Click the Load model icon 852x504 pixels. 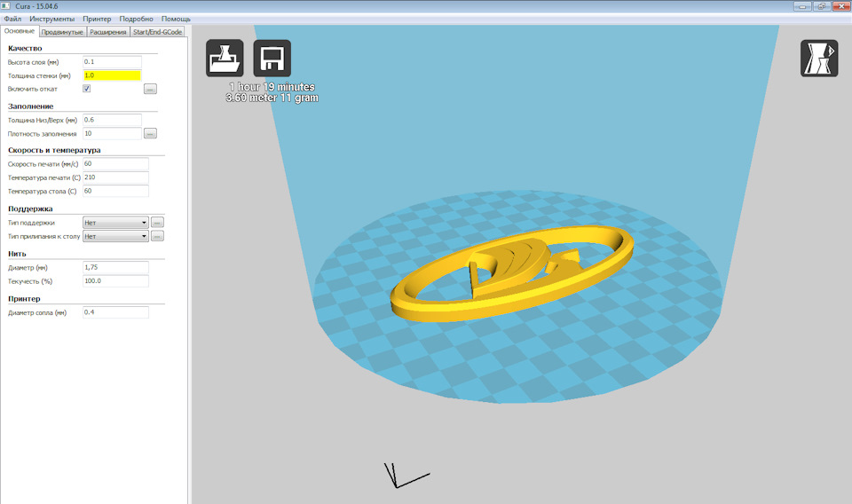point(225,58)
